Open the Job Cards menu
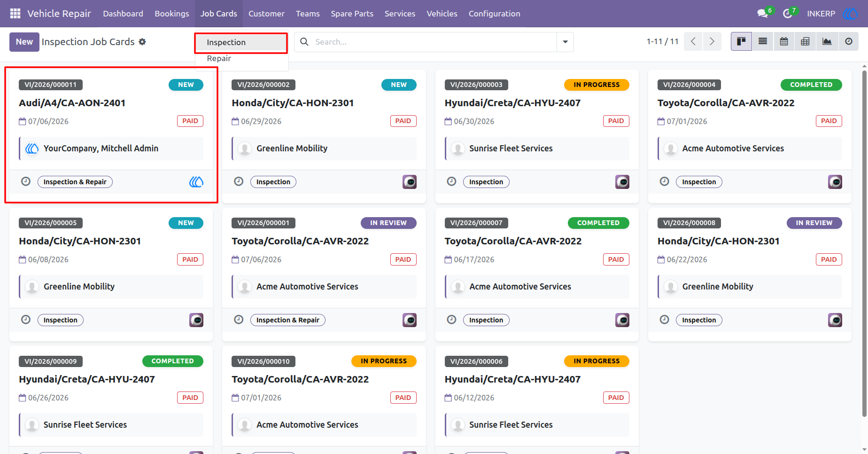The width and height of the screenshot is (868, 454). [218, 14]
